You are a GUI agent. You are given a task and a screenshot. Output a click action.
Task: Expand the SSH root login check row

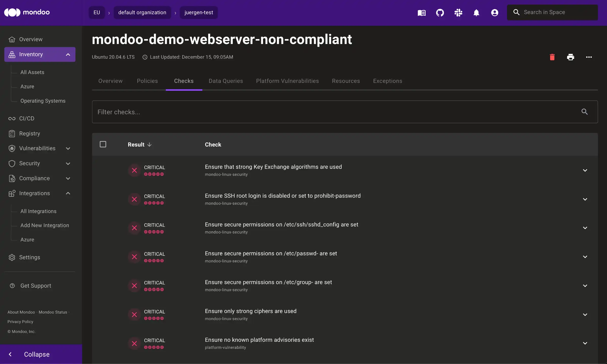585,199
